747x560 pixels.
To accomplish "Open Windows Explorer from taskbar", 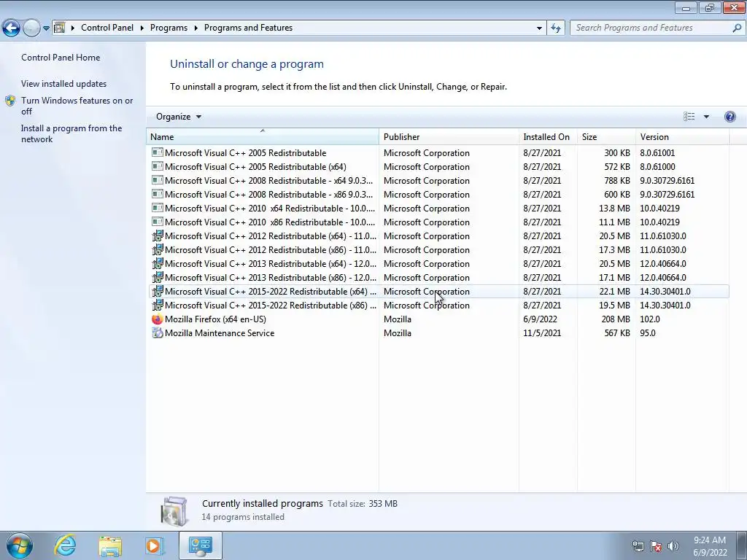I will (x=110, y=545).
